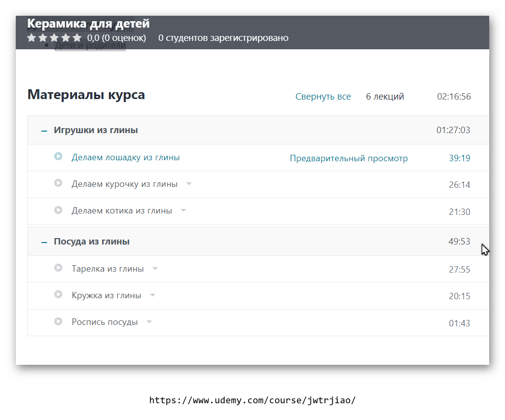Click the play icon next to 'Кружка из глины'
This screenshot has width=505, height=420.
click(x=58, y=294)
